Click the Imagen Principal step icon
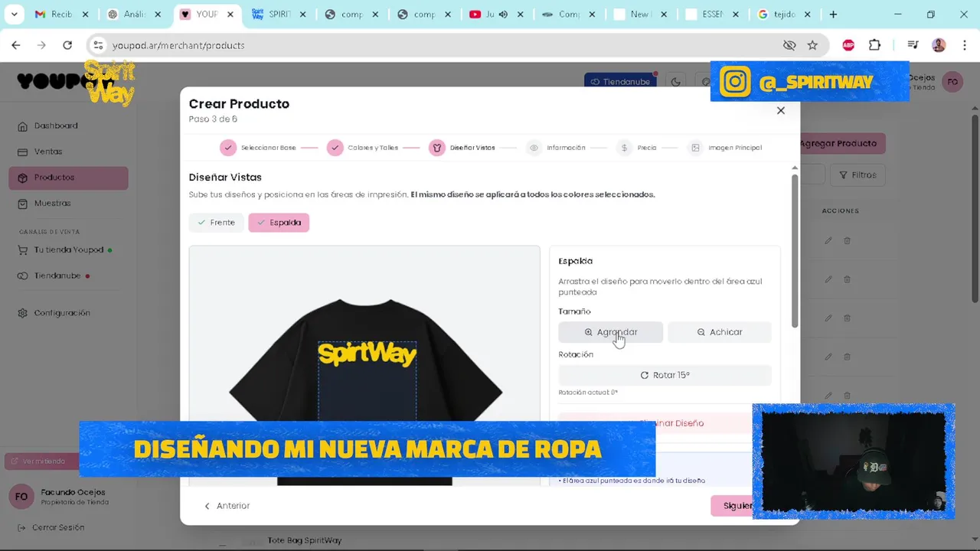The height and width of the screenshot is (551, 980). click(x=695, y=148)
